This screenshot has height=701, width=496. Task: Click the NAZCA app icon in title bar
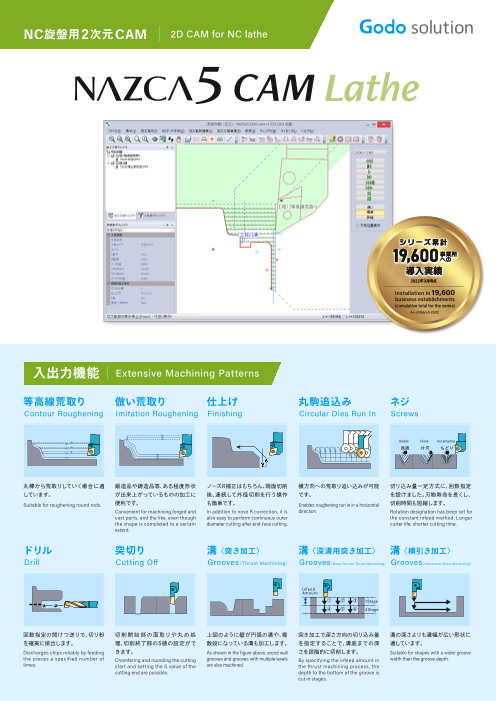108,125
